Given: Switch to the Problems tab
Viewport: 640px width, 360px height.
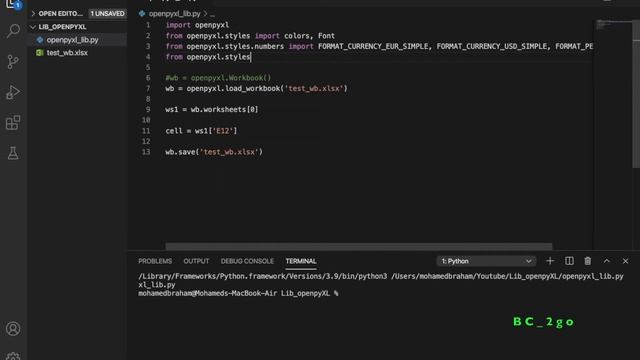Looking at the screenshot, I should pyautogui.click(x=155, y=261).
